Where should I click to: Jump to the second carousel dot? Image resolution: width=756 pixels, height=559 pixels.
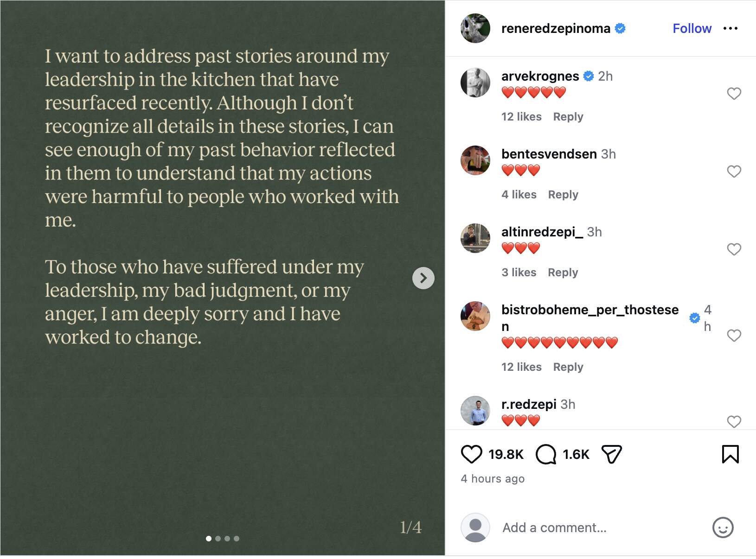pos(218,539)
